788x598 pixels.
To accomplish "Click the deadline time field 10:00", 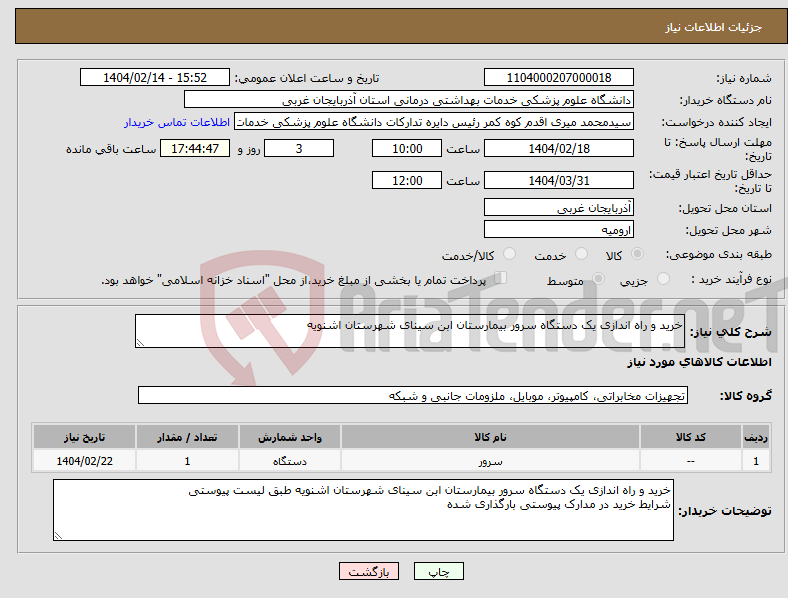I will point(407,148).
